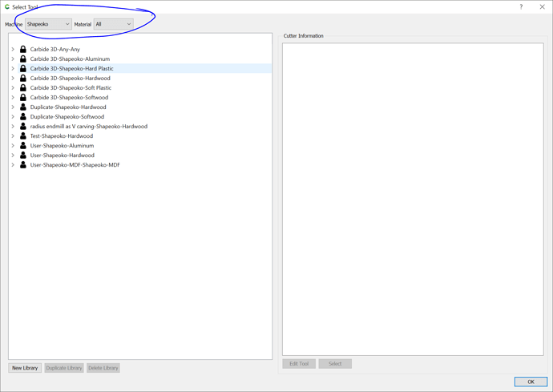
Task: Click user icon beside User-Shapeoko-Hardwood
Action: (23, 155)
